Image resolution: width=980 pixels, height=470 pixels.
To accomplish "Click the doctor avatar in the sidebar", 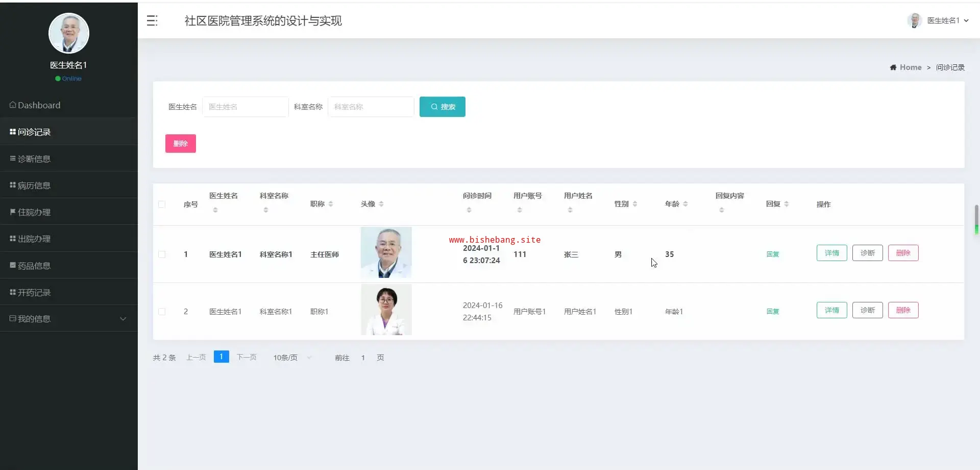I will click(x=69, y=33).
